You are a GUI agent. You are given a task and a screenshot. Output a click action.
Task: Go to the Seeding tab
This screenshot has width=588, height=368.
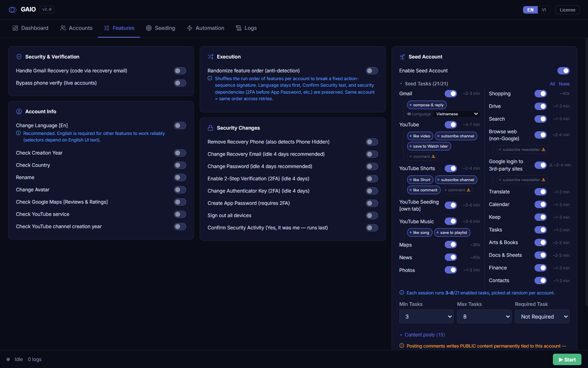[x=161, y=28]
